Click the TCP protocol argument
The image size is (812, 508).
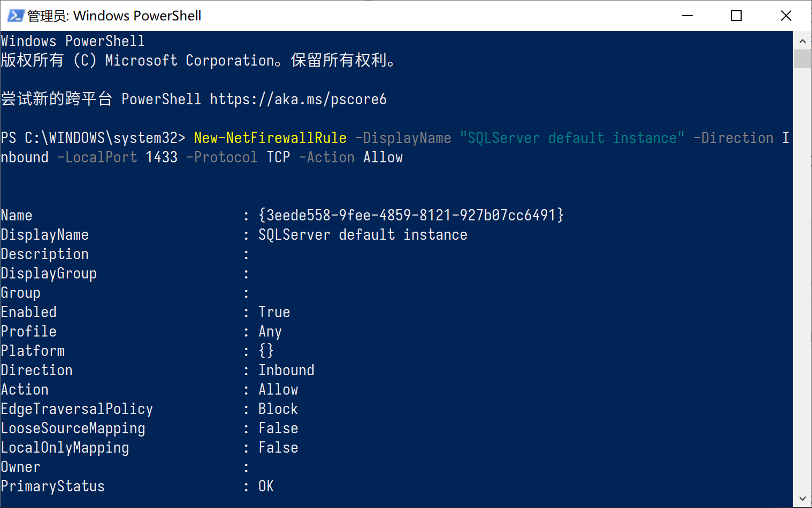278,158
